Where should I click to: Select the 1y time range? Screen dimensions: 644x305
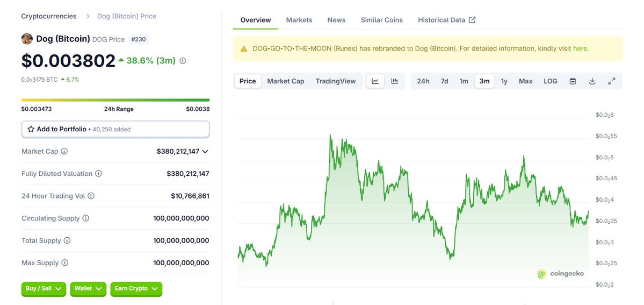click(x=504, y=81)
